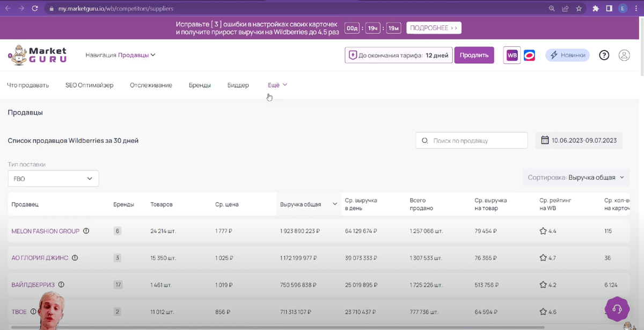The image size is (644, 330).
Task: Click the До окончания тарифа 12 дней badge
Action: click(x=398, y=55)
